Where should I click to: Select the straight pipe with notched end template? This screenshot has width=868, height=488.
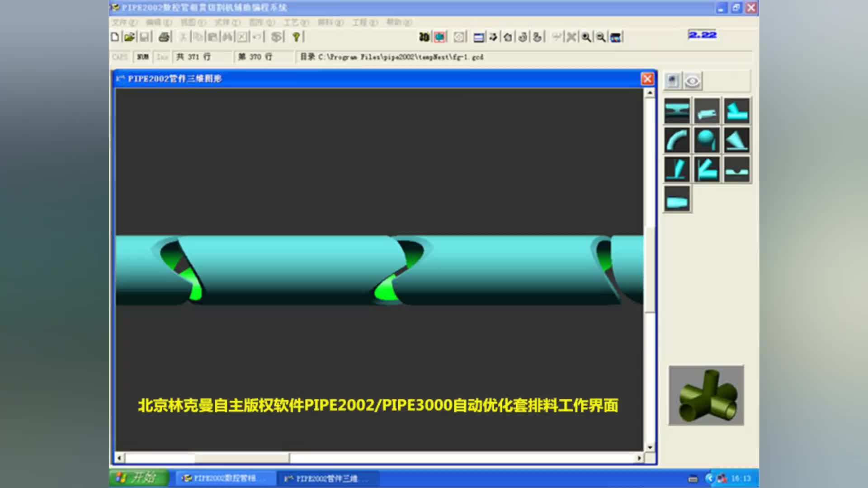click(707, 111)
